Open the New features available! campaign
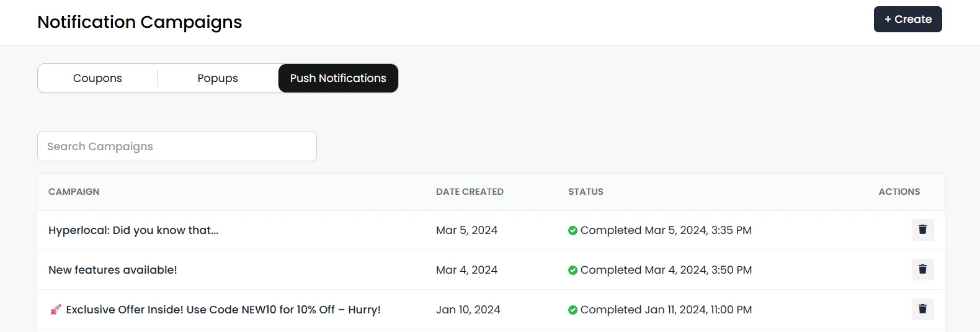This screenshot has width=980, height=332. tap(113, 270)
